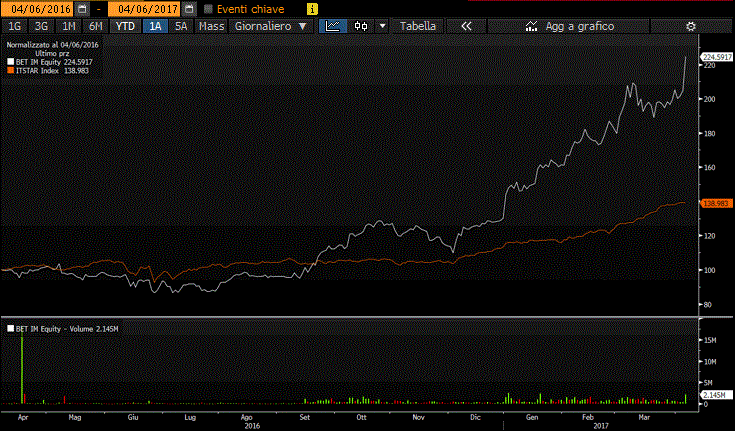Viewport: 735px width, 431px height.
Task: Click the Mass range button
Action: pos(211,26)
